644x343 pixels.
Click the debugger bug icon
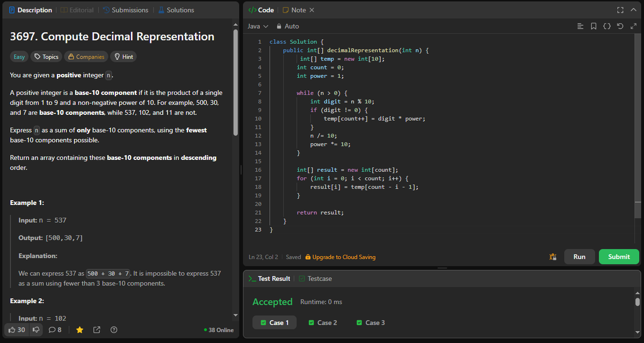point(553,257)
